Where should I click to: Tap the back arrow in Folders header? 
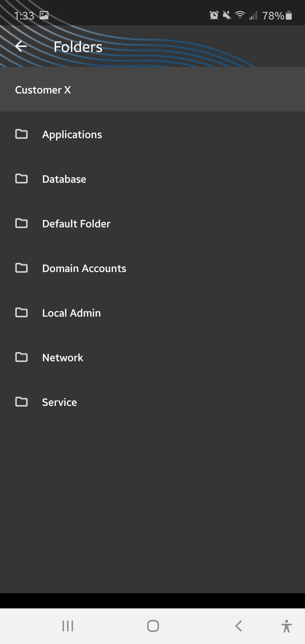pyautogui.click(x=21, y=46)
